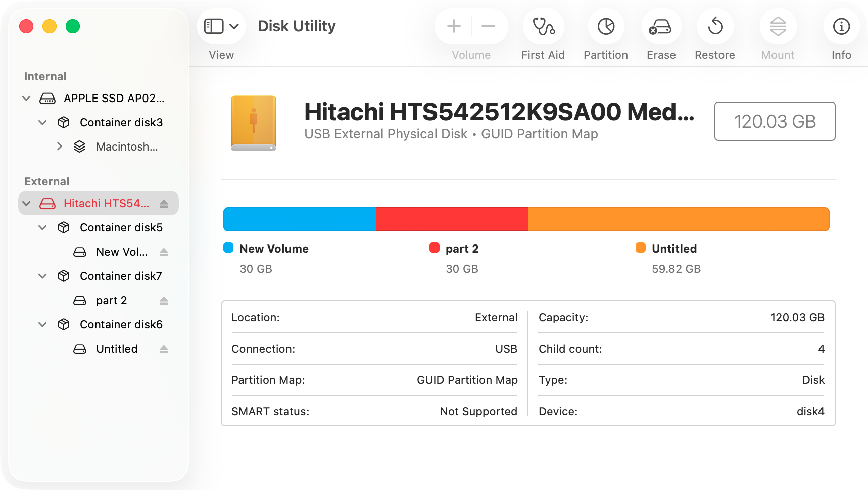Image resolution: width=868 pixels, height=490 pixels.
Task: Collapse the APPLE SSD internal disk
Action: (x=26, y=98)
